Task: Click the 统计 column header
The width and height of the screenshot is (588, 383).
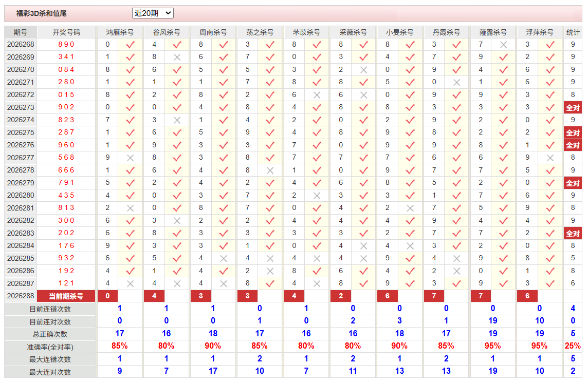Action: [x=573, y=32]
